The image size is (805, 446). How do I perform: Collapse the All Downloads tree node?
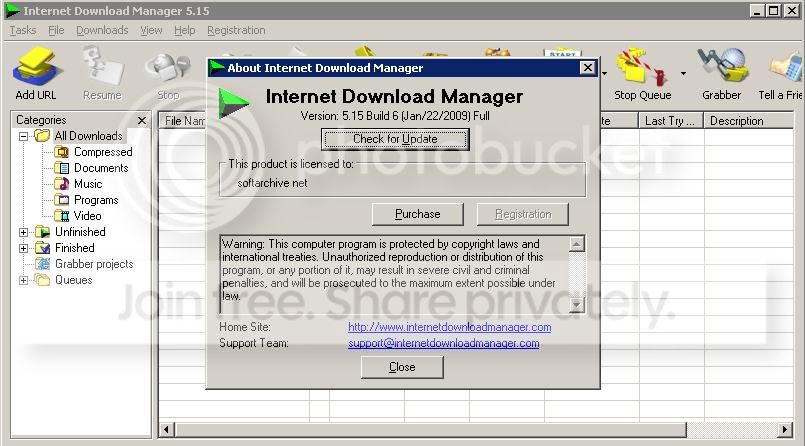pyautogui.click(x=23, y=137)
